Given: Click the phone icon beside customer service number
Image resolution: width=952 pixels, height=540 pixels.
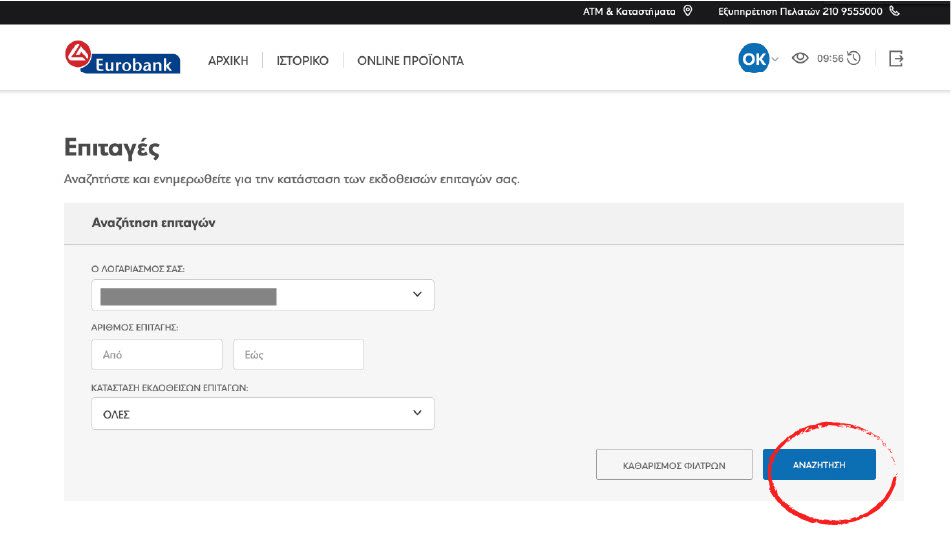Looking at the screenshot, I should (x=894, y=11).
